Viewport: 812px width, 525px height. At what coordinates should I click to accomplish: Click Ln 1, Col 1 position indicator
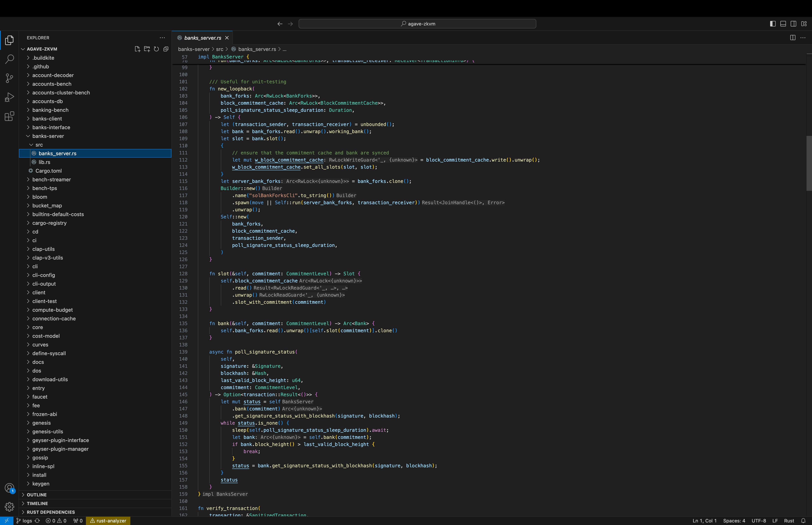pos(704,521)
